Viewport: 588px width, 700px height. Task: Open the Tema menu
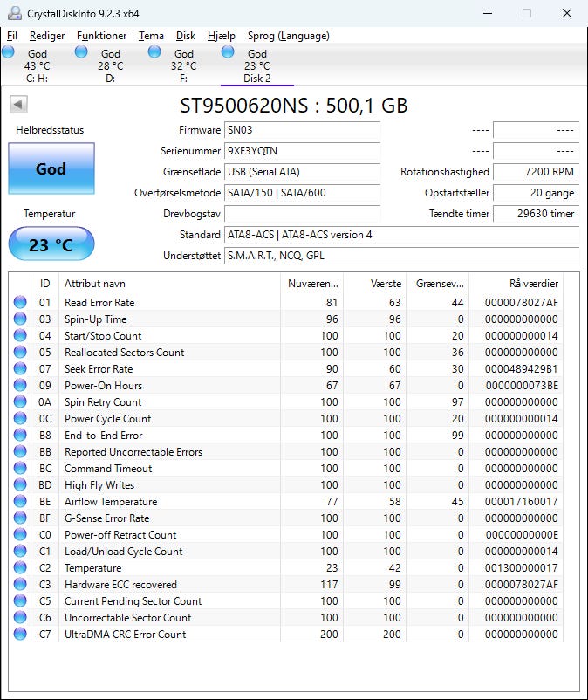click(151, 36)
